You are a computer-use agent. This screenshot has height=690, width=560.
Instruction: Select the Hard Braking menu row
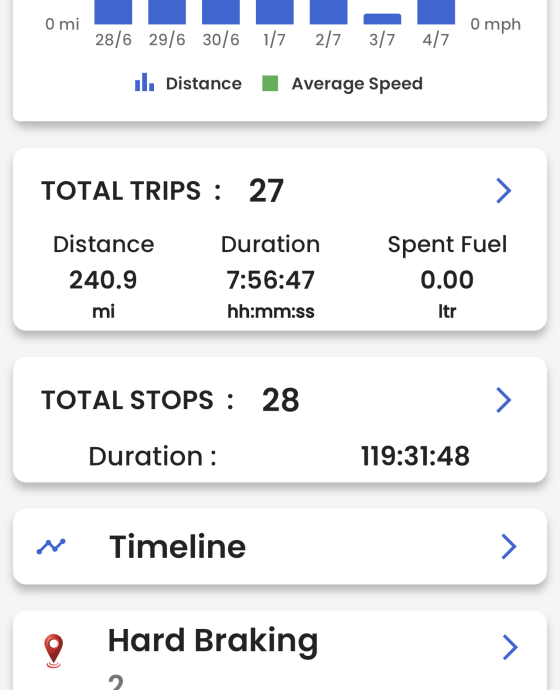280,650
